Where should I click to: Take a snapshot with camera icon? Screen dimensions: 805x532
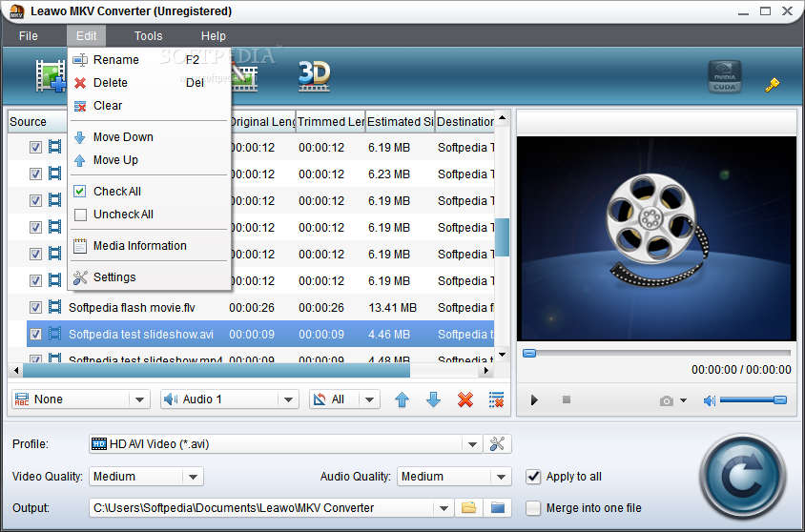pyautogui.click(x=667, y=400)
